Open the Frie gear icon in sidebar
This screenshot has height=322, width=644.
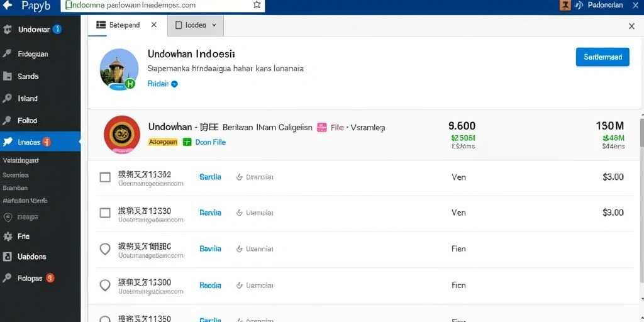click(x=7, y=236)
